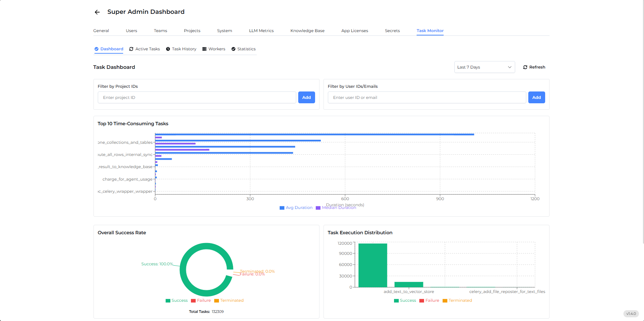This screenshot has width=644, height=321.
Task: Go to the Projects tab
Action: click(x=192, y=31)
